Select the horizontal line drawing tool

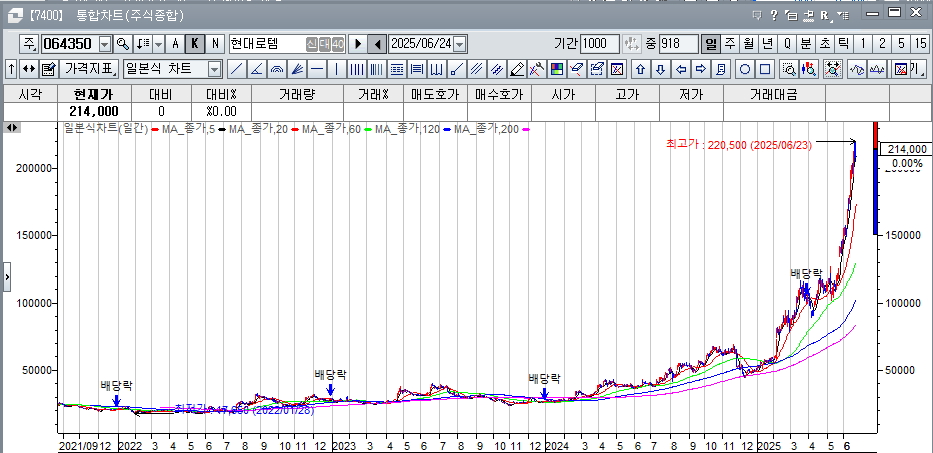tap(317, 69)
